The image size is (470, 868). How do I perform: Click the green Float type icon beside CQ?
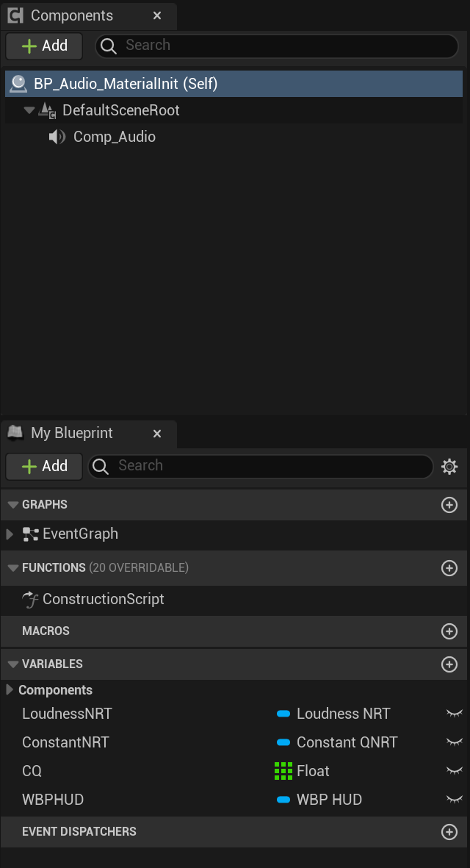tap(282, 771)
